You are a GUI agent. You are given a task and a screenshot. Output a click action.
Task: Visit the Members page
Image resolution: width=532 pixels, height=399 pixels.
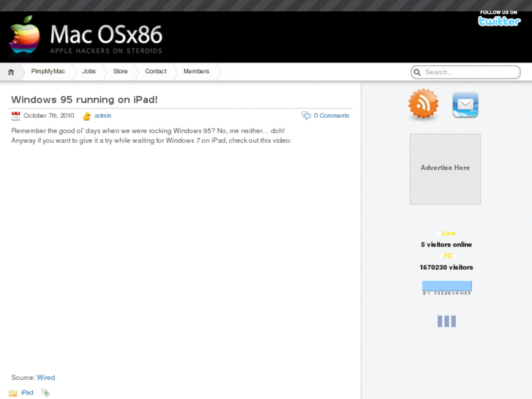pos(196,71)
